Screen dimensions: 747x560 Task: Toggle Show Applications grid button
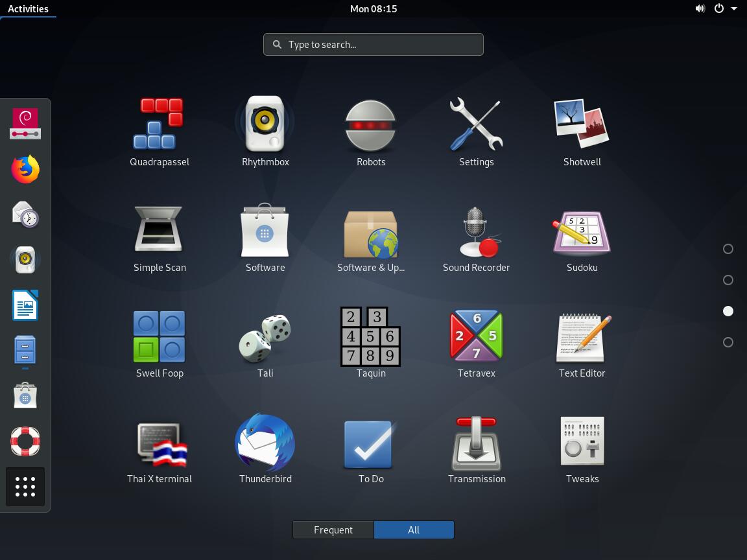point(25,487)
